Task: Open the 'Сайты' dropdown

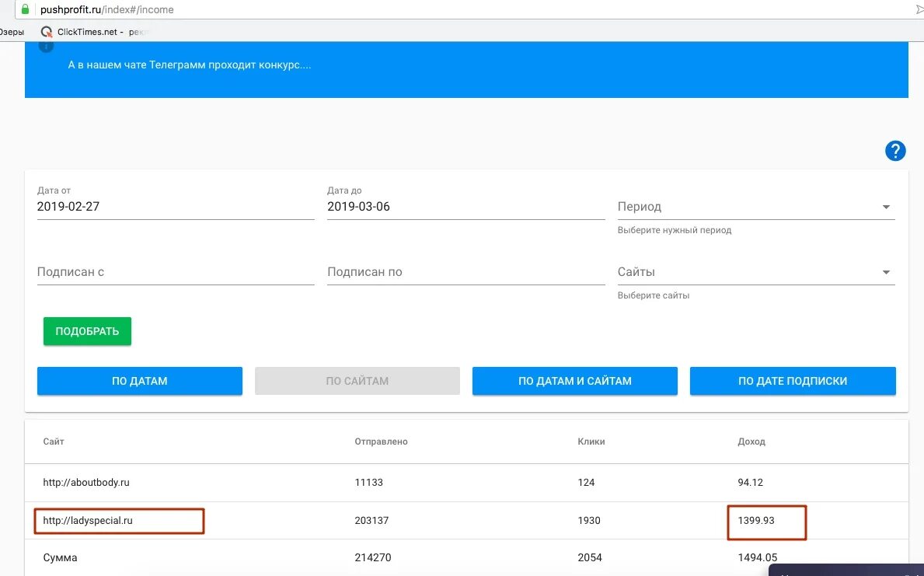Action: tap(756, 272)
